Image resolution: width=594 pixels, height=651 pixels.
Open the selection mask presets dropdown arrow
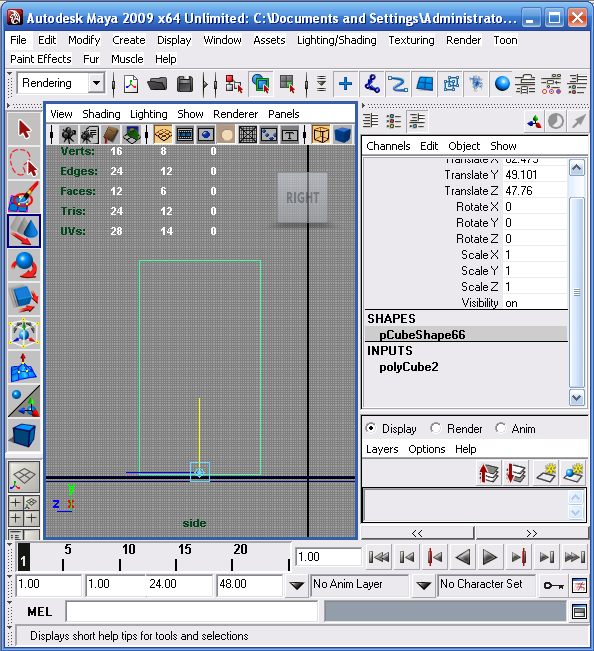pyautogui.click(x=321, y=84)
